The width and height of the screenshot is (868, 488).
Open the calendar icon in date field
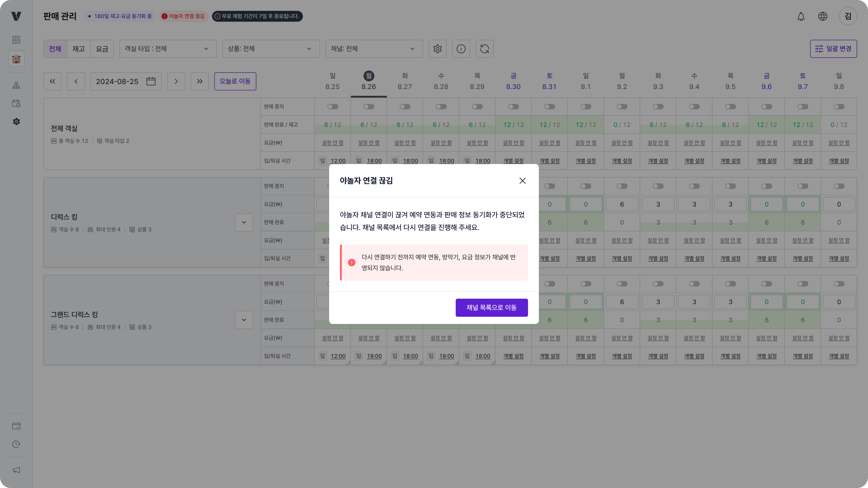151,81
